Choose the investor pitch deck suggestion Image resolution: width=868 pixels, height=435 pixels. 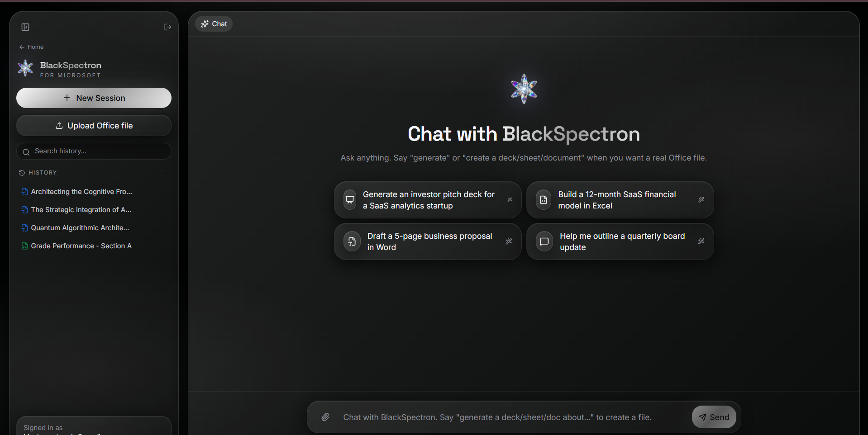pyautogui.click(x=428, y=200)
